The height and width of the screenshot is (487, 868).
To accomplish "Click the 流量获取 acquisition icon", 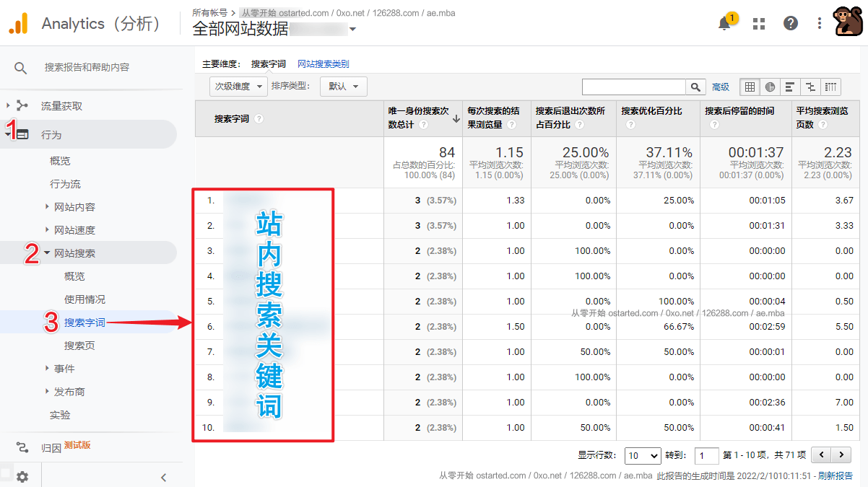I will point(22,106).
